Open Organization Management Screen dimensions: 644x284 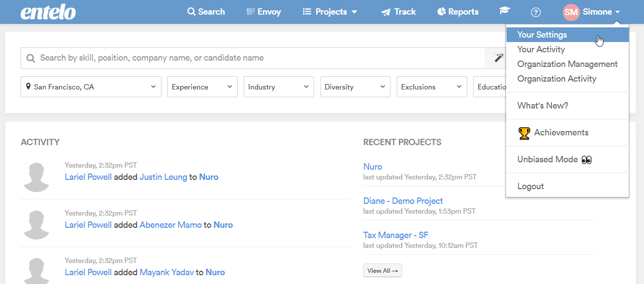pos(567,64)
